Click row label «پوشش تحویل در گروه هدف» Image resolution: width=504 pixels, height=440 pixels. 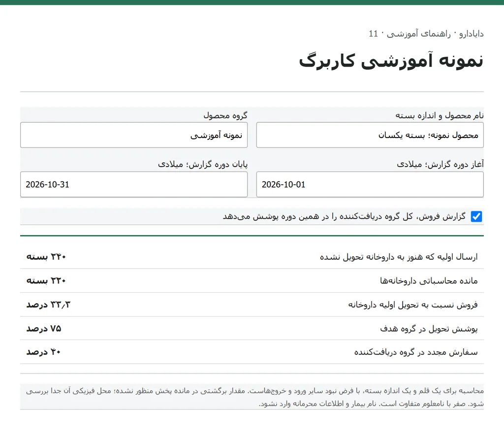(429, 329)
